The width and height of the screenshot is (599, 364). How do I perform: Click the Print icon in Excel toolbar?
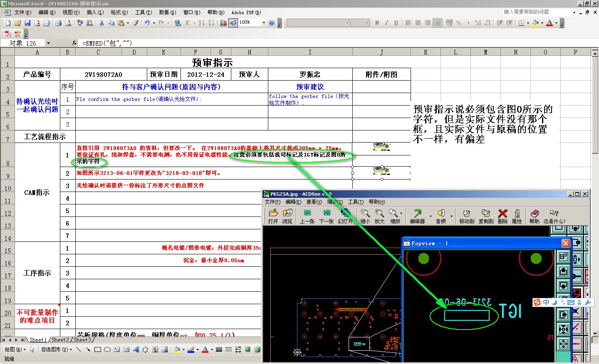[59, 23]
